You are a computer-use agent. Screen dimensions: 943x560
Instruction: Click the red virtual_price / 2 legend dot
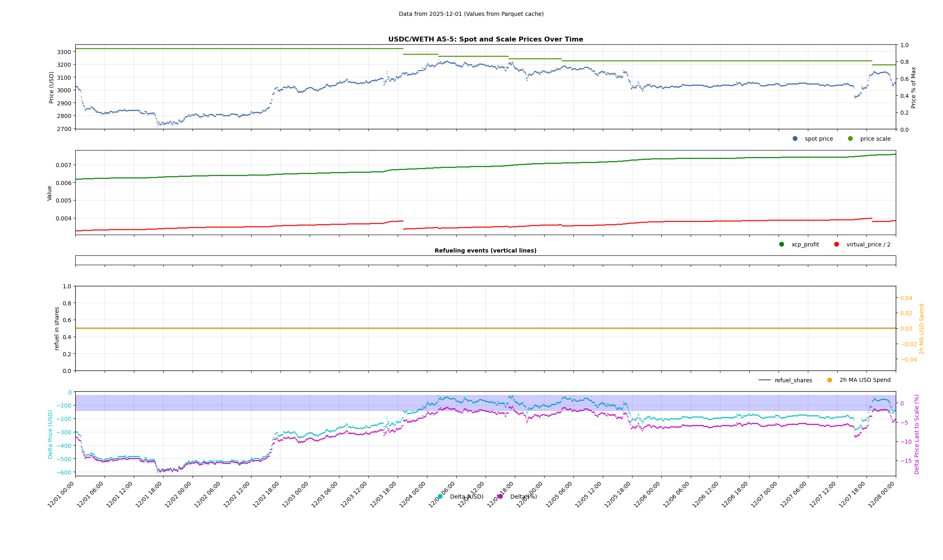point(836,244)
